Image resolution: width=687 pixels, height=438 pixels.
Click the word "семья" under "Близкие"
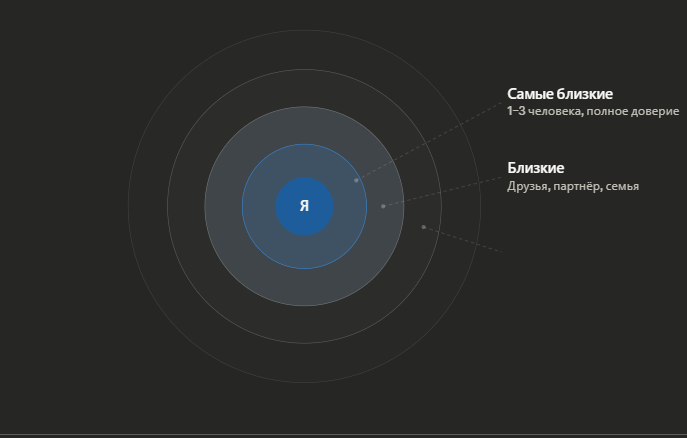click(x=622, y=186)
